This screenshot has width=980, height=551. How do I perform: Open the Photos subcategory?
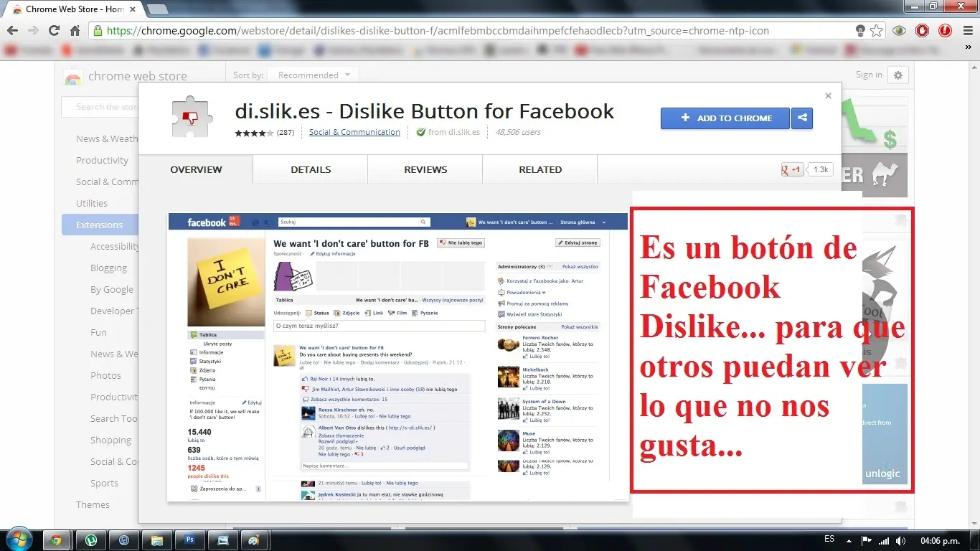(x=105, y=375)
